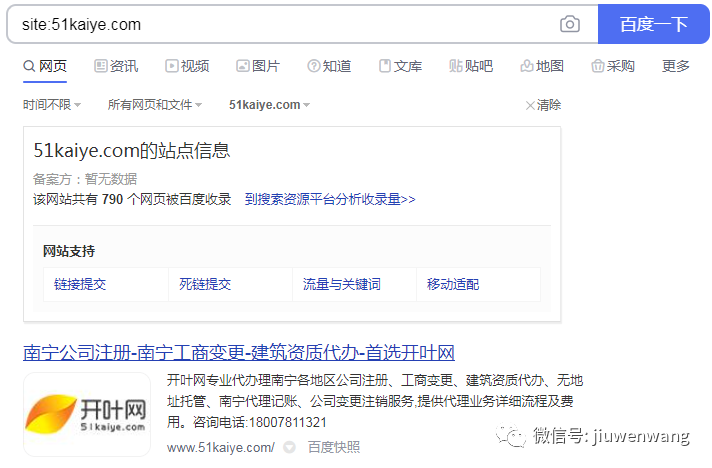Expand the 所有网页和文件 filter dropdown
Image resolution: width=712 pixels, height=468 pixels.
tap(154, 105)
